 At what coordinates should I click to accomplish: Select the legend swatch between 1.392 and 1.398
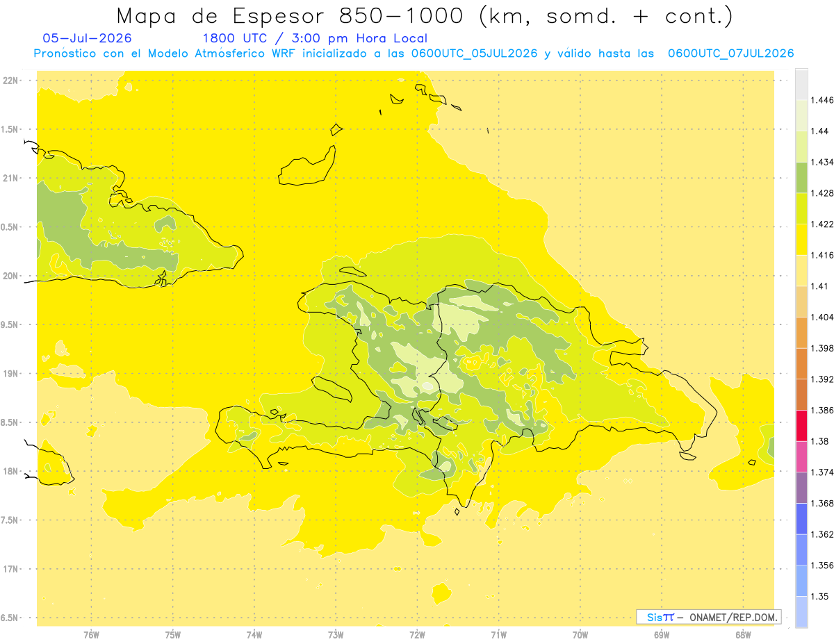pyautogui.click(x=801, y=363)
